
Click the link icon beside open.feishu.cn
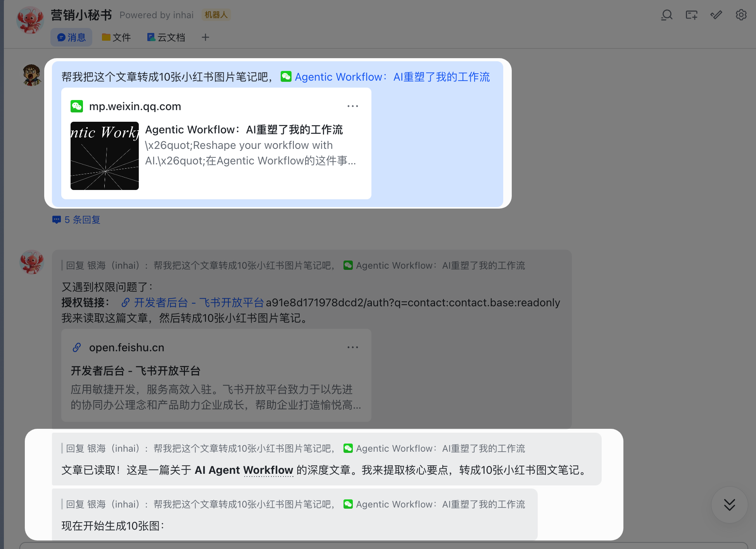76,347
